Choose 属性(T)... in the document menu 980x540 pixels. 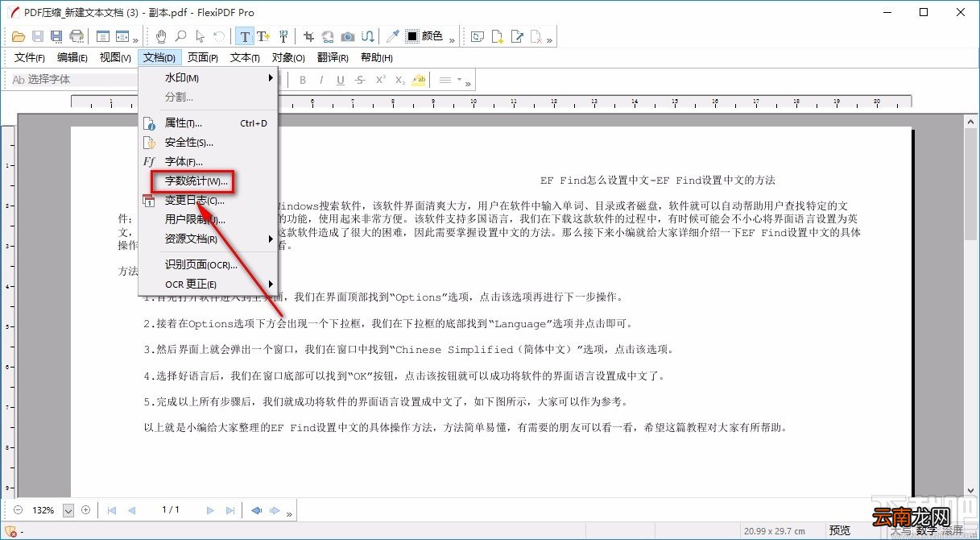coord(209,123)
